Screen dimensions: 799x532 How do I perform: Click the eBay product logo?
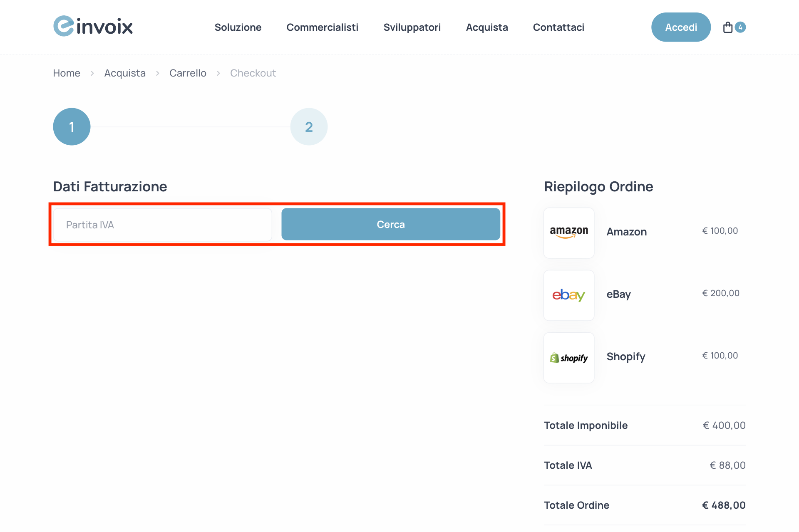click(568, 295)
